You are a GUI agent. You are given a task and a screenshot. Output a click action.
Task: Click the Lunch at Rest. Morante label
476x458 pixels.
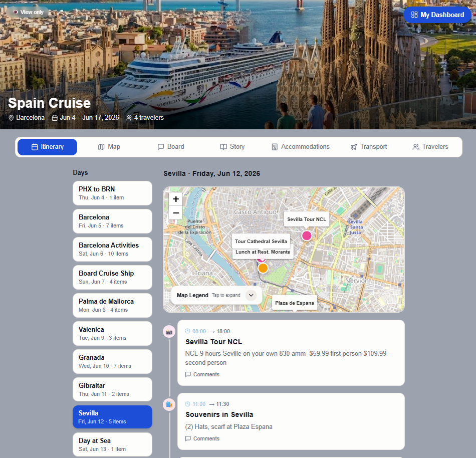tap(263, 252)
